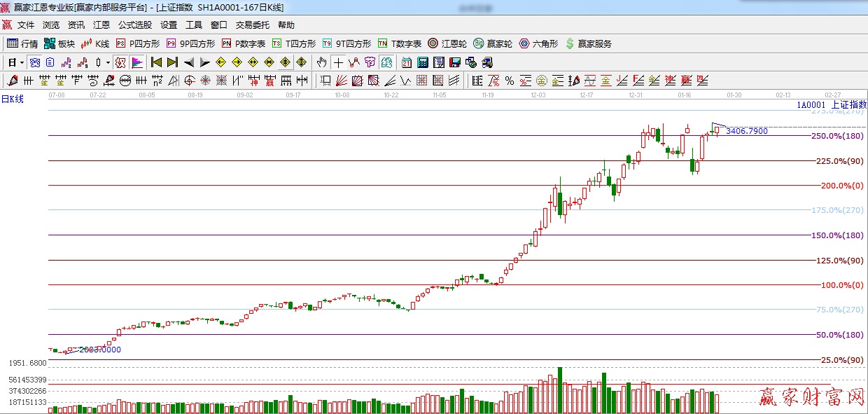Open the 公式选股 menu

click(x=134, y=25)
